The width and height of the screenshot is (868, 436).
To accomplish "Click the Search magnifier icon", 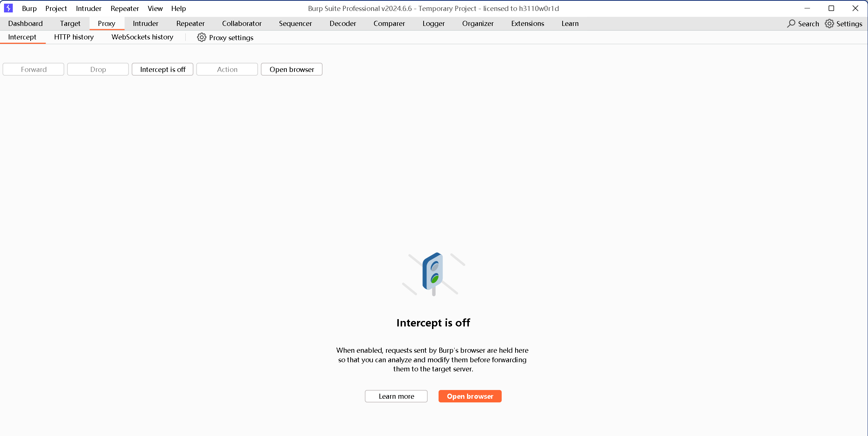I will (791, 23).
